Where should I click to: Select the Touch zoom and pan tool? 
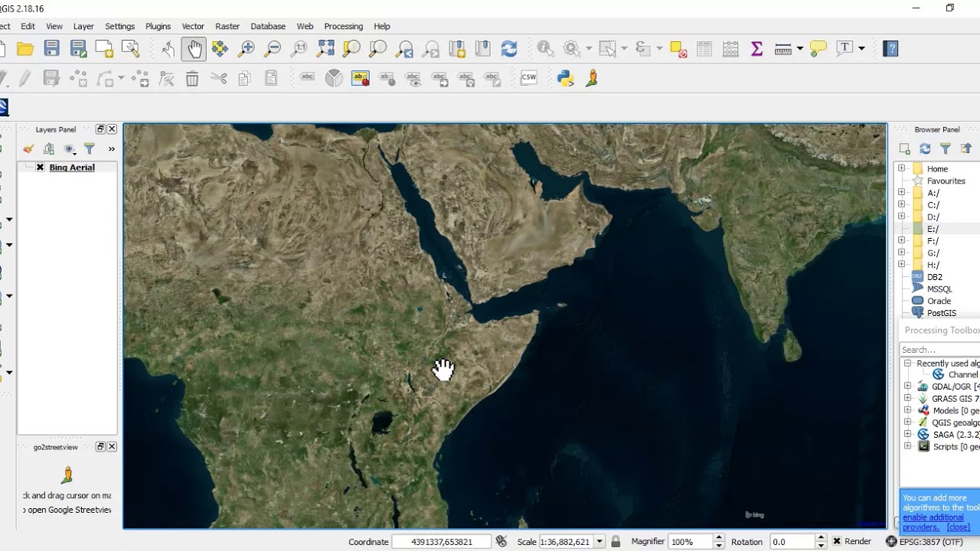168,49
